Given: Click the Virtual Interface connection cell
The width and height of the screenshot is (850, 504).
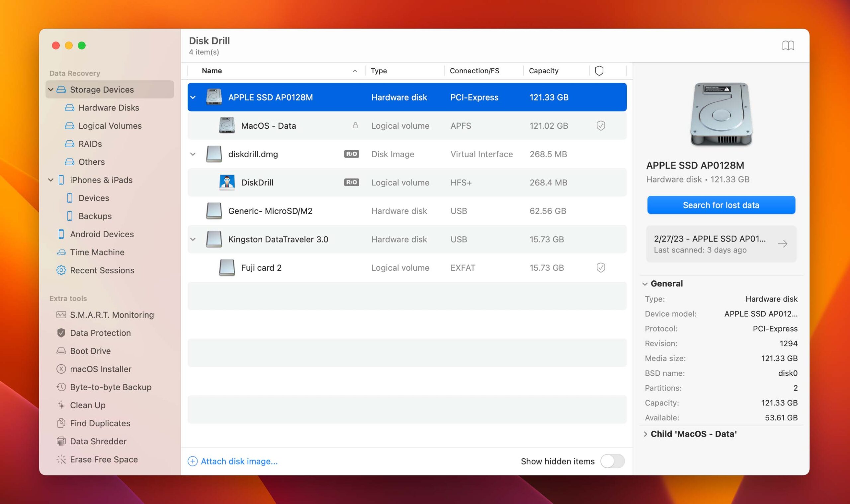Looking at the screenshot, I should pos(481,154).
